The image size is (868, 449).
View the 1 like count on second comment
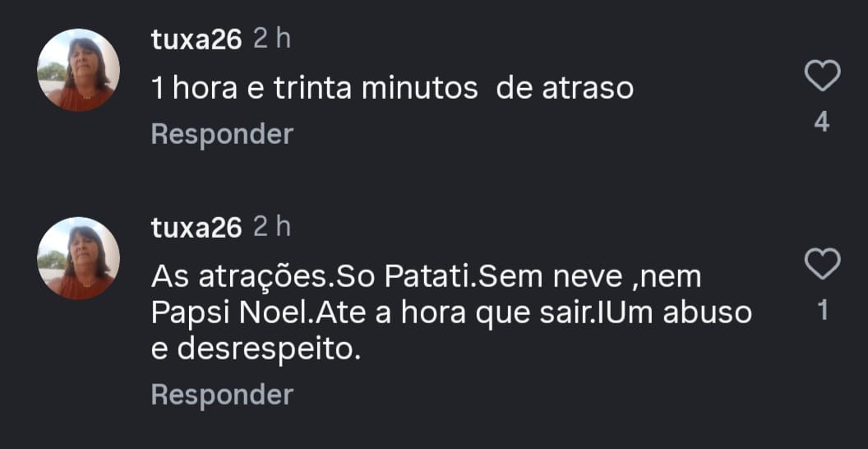click(823, 311)
